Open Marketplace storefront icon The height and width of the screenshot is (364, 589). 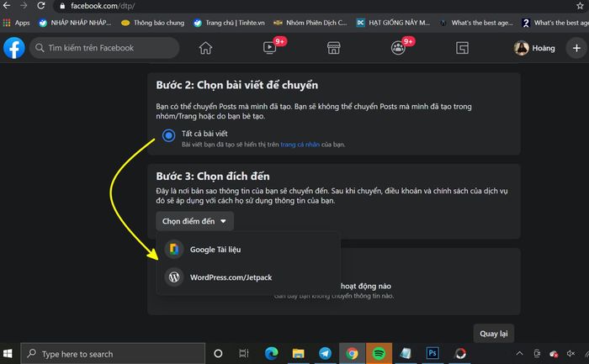[x=333, y=48]
